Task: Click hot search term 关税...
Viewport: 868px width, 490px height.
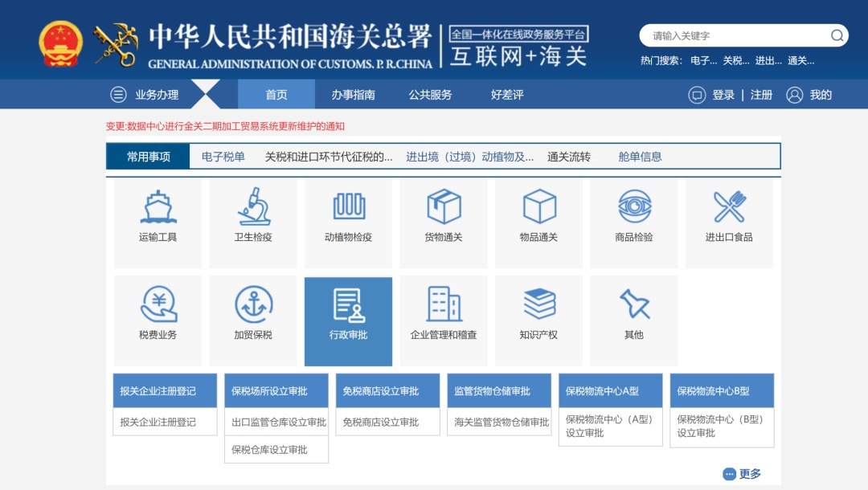Action: click(736, 61)
